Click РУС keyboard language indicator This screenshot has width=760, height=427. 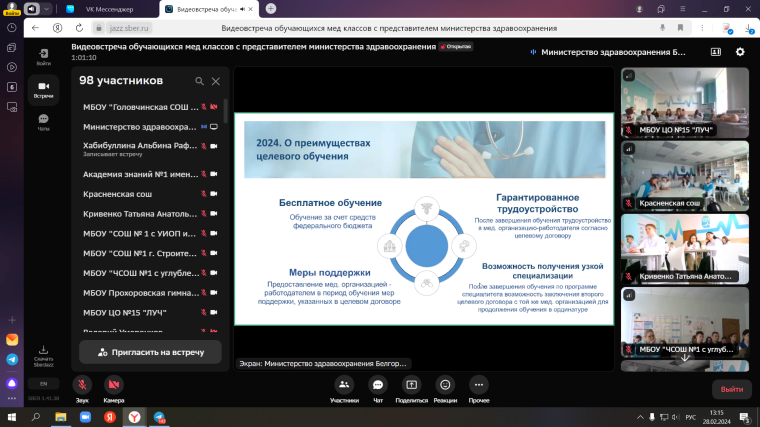pos(691,417)
